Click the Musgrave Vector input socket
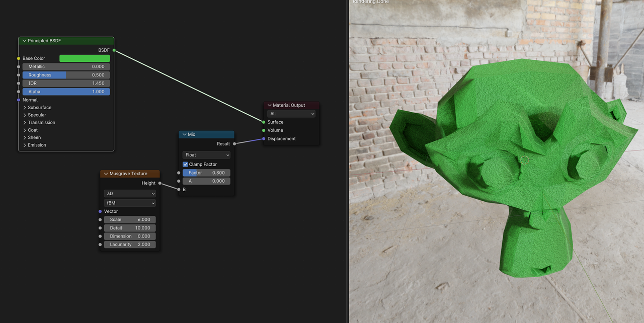Screen dimensions: 644x323 coord(100,211)
